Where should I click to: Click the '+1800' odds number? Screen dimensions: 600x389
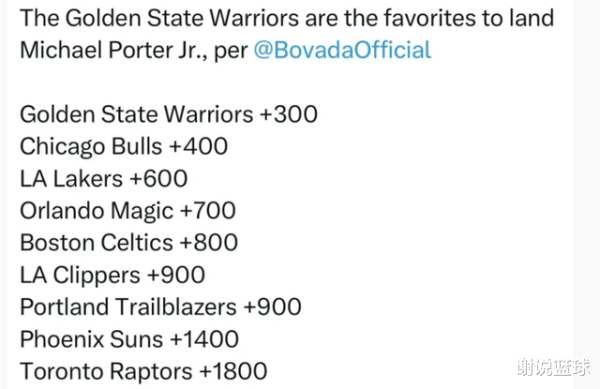pyautogui.click(x=234, y=371)
